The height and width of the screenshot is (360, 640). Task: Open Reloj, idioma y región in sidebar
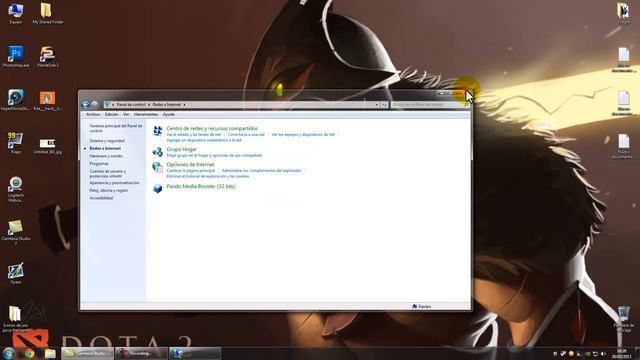(109, 191)
